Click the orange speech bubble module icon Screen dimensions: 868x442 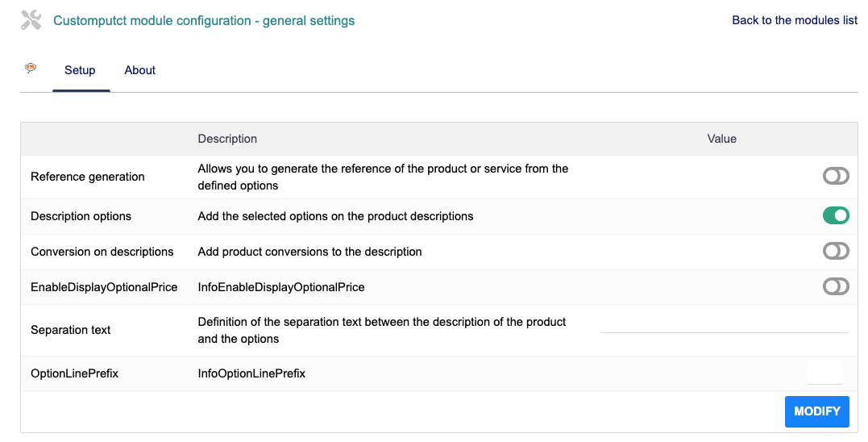tap(31, 69)
